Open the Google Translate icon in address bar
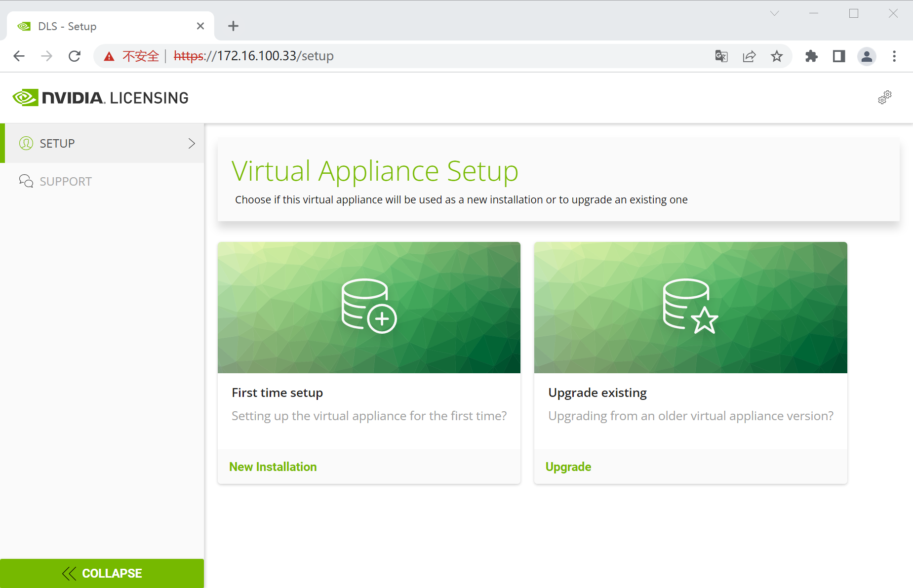 pos(721,56)
